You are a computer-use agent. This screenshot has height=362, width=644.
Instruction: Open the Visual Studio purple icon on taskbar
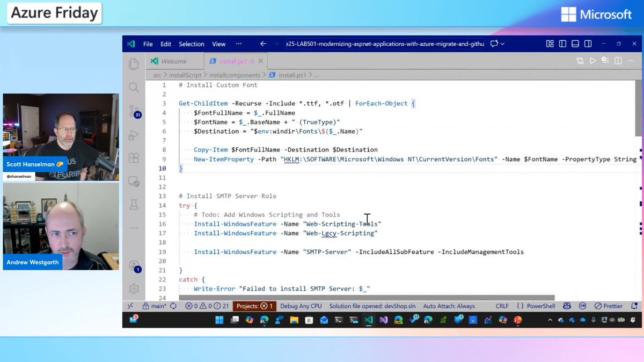click(383, 320)
